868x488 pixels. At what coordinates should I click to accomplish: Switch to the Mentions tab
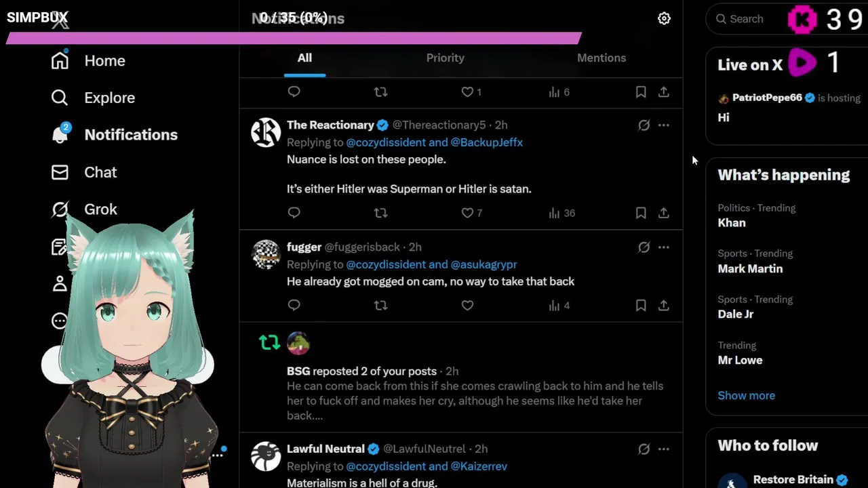(x=601, y=58)
